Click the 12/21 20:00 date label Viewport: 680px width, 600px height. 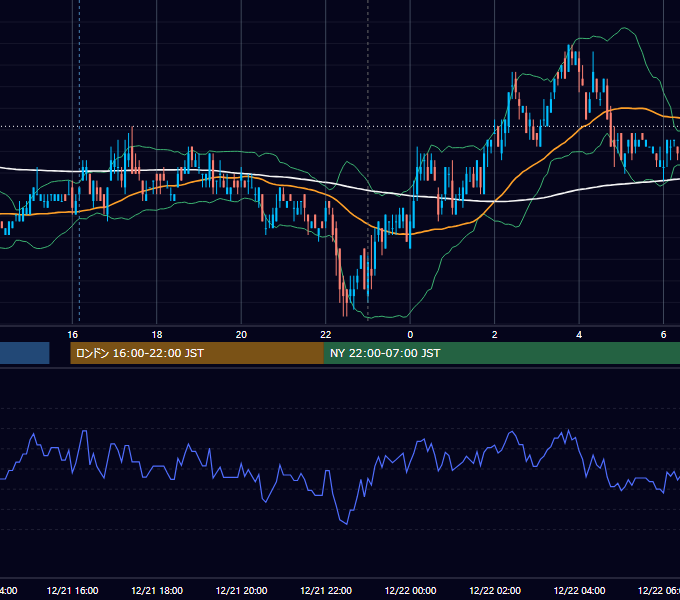242,590
